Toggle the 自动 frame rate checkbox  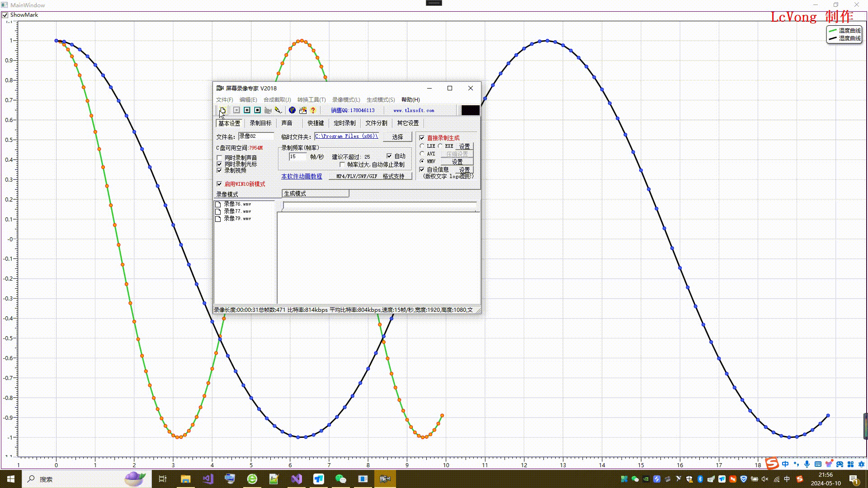[x=389, y=156]
